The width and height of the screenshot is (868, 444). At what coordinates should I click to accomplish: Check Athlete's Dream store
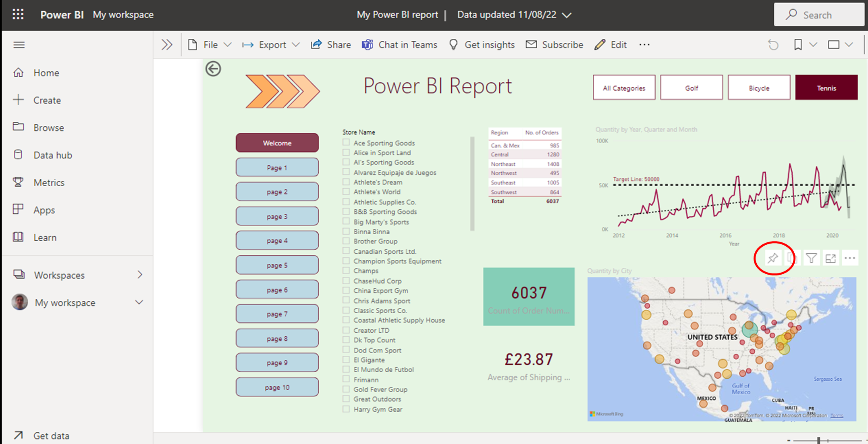click(x=346, y=181)
